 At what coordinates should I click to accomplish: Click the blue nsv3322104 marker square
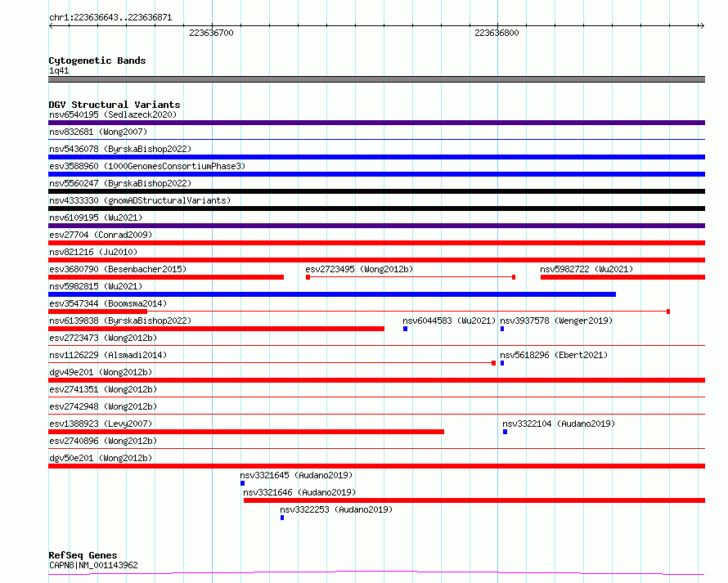(x=506, y=432)
